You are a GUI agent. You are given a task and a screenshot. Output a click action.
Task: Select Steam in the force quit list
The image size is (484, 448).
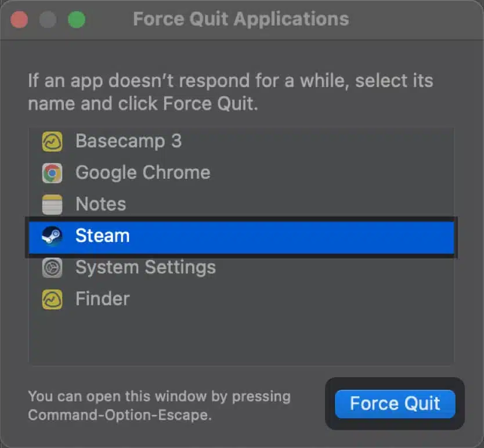[x=102, y=236]
